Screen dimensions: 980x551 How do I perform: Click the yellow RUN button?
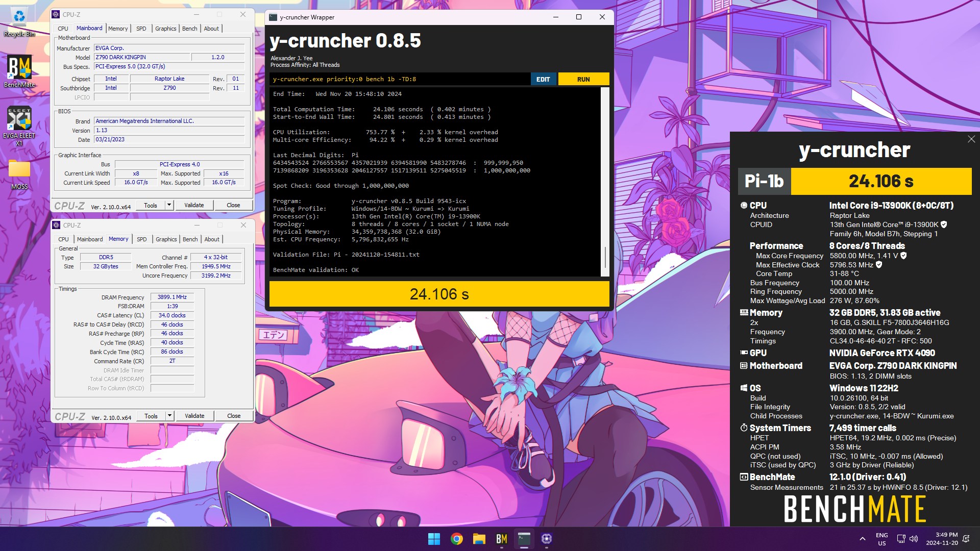click(x=583, y=79)
